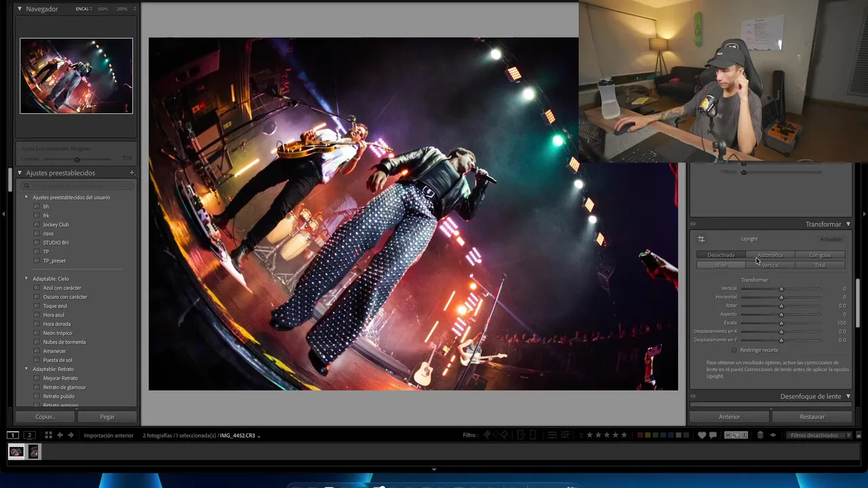Screen dimensions: 868x488
Task: Enable the Restringir recorte checkbox
Action: click(734, 350)
